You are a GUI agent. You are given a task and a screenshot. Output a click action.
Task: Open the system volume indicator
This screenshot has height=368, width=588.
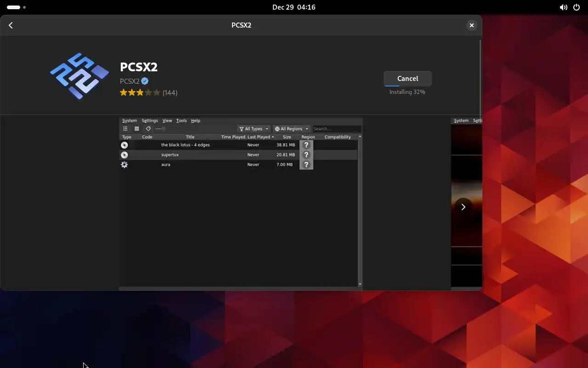tap(563, 7)
